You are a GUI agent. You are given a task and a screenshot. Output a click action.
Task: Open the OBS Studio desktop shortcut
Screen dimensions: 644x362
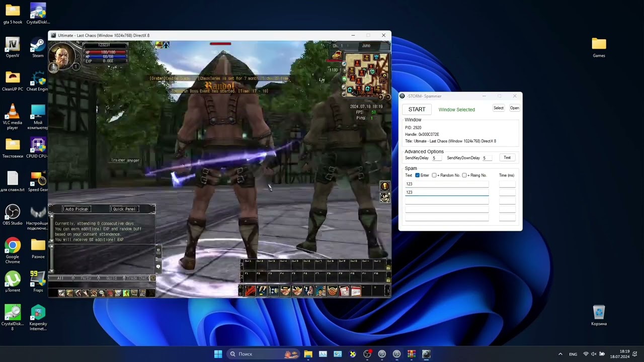[13, 215]
